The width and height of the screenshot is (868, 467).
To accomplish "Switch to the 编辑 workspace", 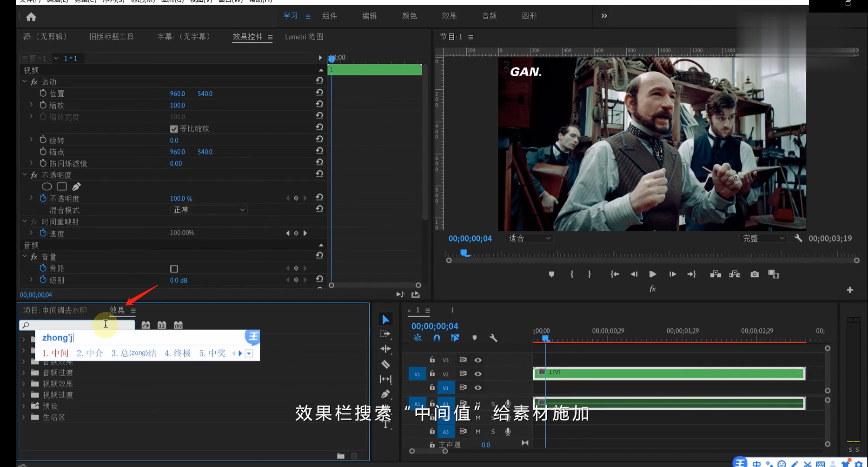I will (x=370, y=16).
